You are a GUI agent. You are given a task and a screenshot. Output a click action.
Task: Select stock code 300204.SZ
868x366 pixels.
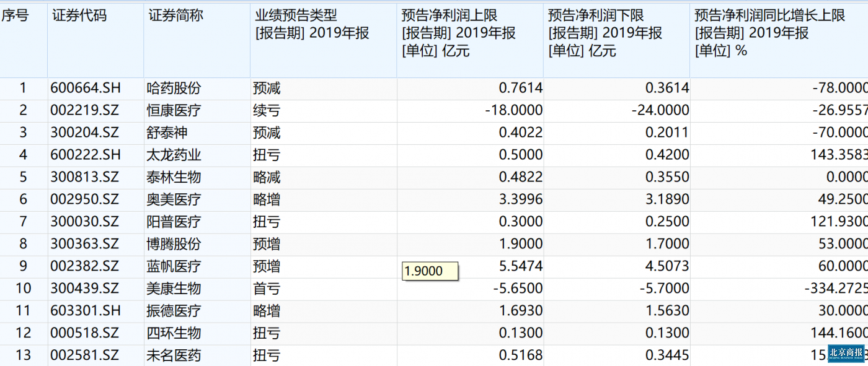point(84,133)
